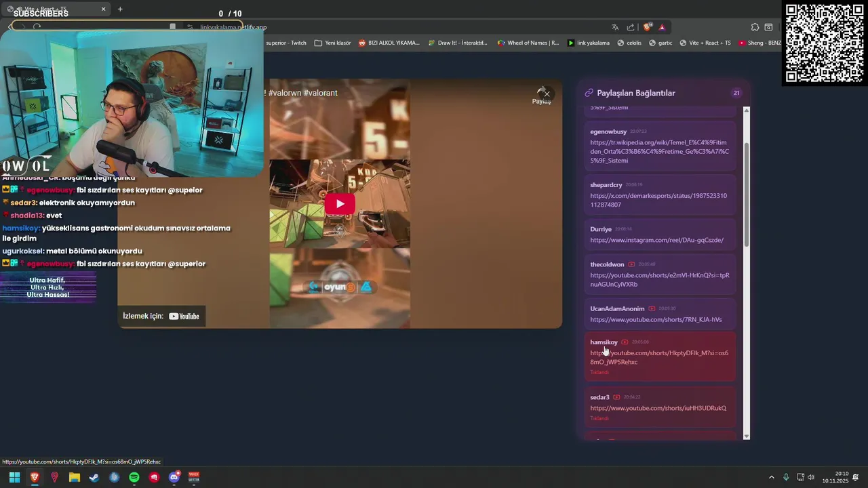This screenshot has width=868, height=488.
Task: Click YouTube badge next to UcanAdamAnonim
Action: (652, 308)
